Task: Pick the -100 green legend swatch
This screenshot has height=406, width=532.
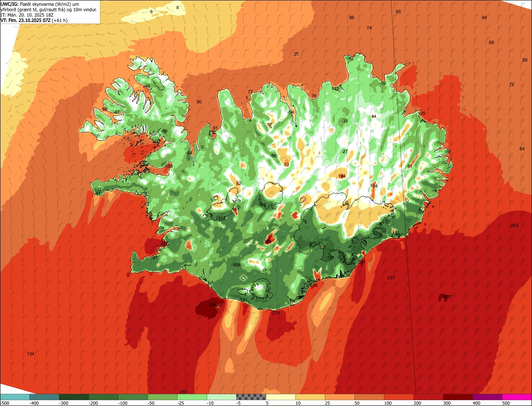Action: (x=133, y=397)
